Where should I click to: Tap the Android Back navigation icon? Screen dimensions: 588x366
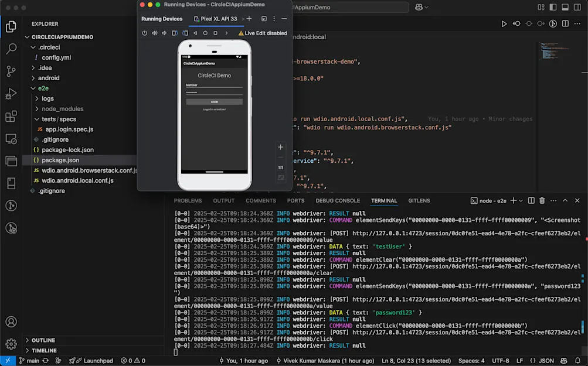(x=195, y=33)
